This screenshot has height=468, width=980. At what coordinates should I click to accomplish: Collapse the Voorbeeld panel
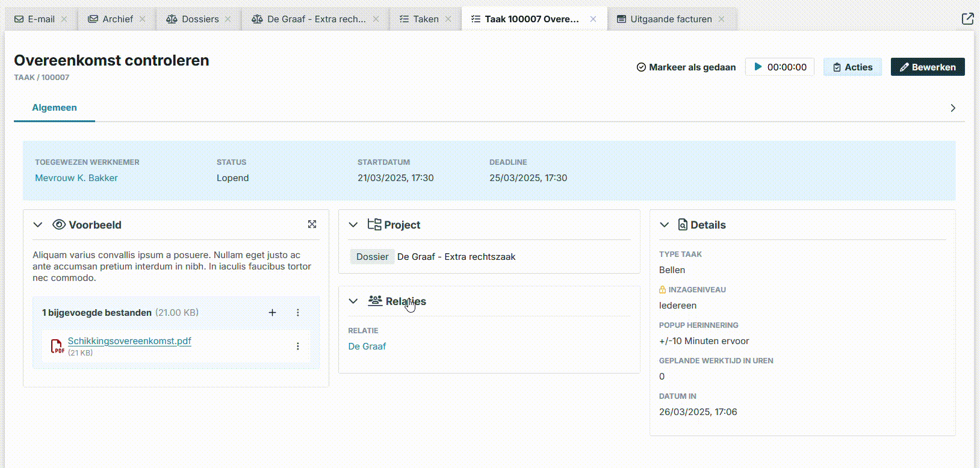38,225
